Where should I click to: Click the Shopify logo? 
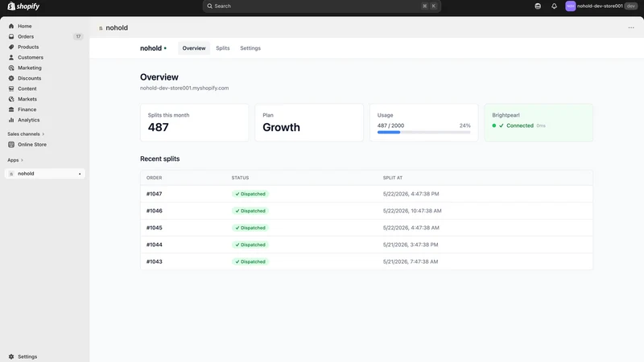pos(23,6)
